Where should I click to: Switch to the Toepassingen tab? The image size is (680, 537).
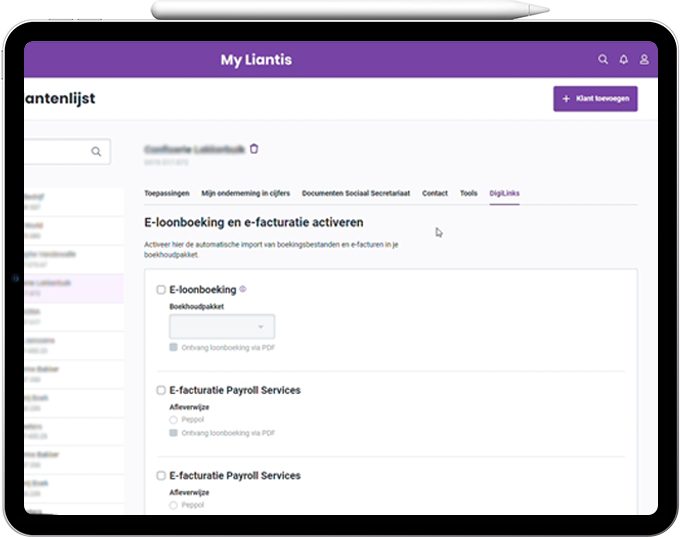click(x=167, y=193)
